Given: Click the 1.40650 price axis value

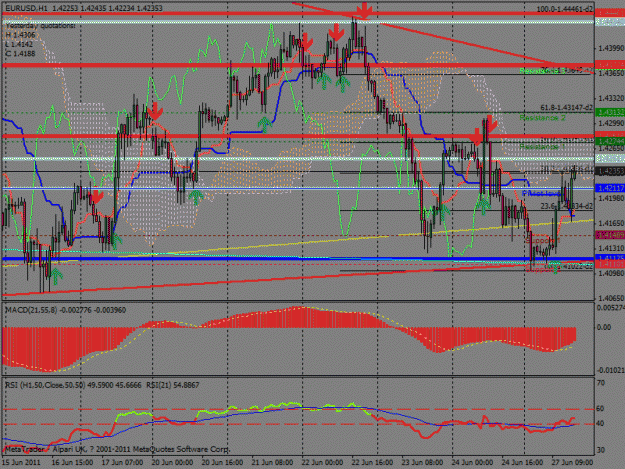Looking at the screenshot, I should [x=611, y=298].
